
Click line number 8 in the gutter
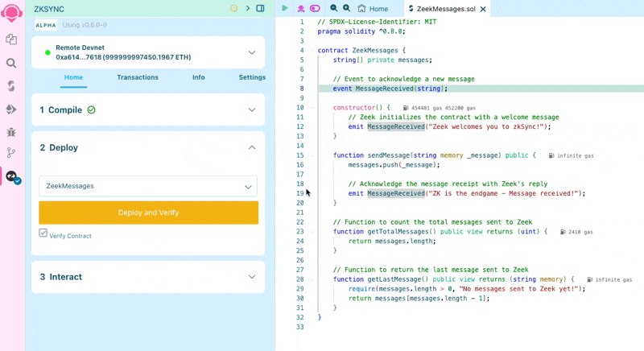302,89
